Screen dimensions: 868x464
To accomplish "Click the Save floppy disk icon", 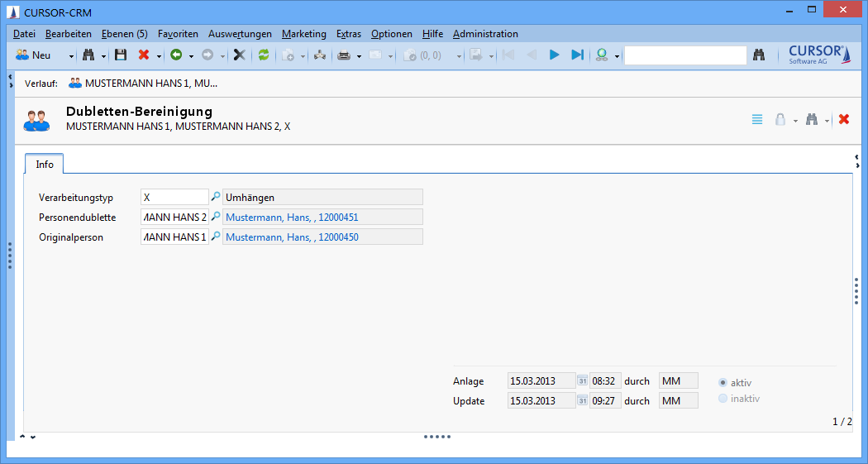I will tap(121, 55).
